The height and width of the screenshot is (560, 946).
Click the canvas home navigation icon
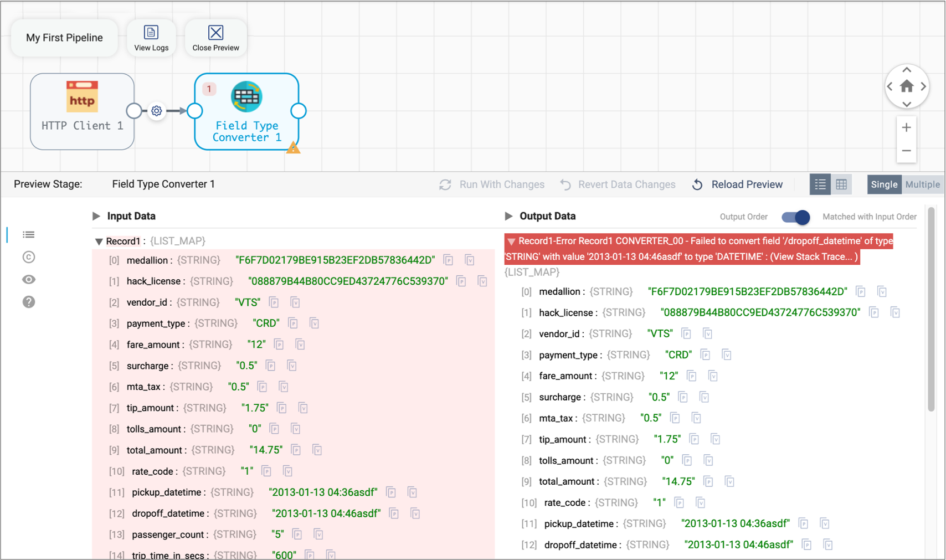coord(907,86)
